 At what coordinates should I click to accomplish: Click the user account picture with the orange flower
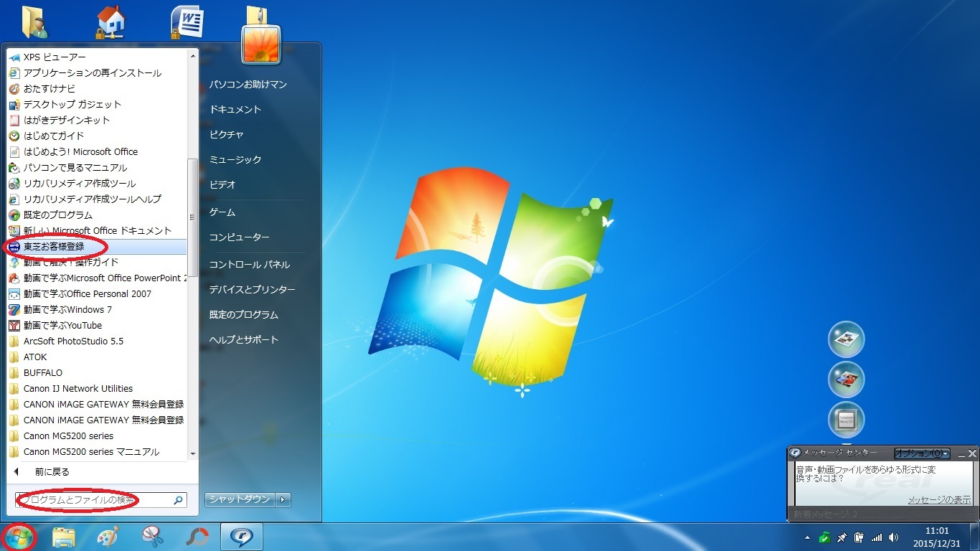[x=261, y=44]
